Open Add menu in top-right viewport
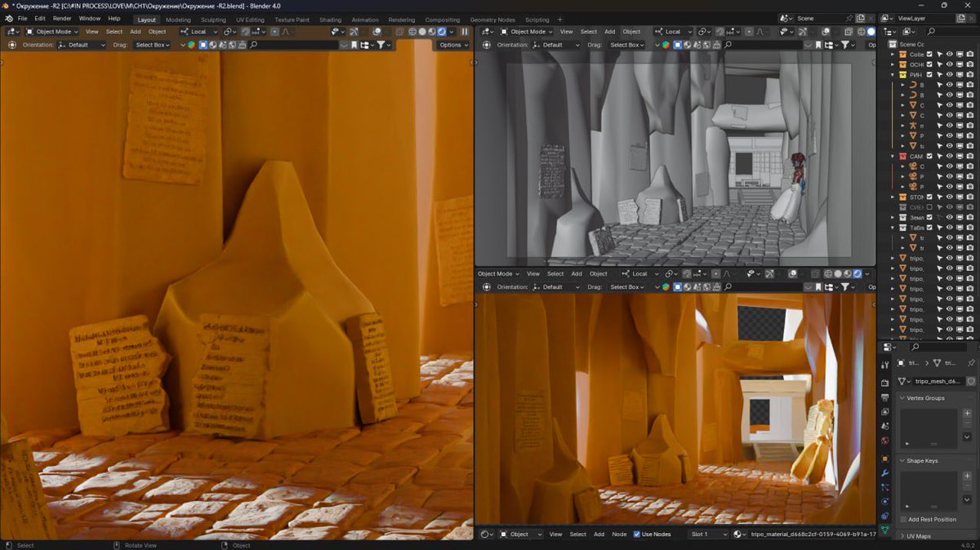Screen dimensions: 980x550 click(x=609, y=32)
